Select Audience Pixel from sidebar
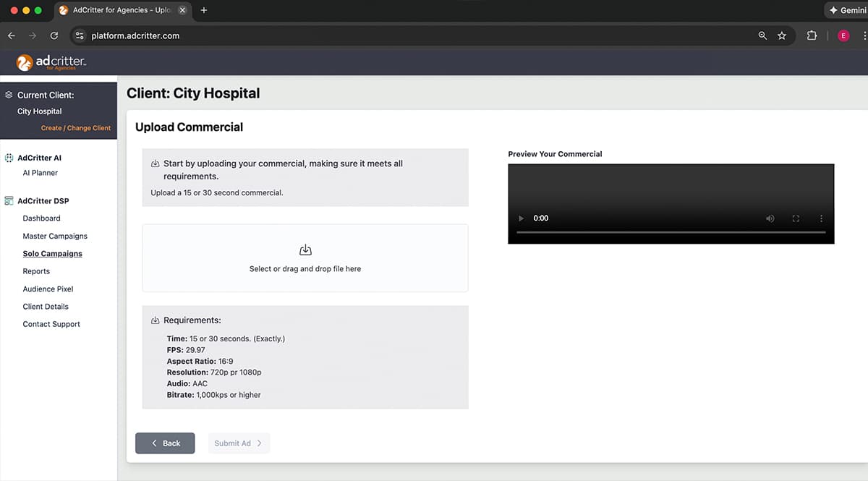 click(x=48, y=289)
